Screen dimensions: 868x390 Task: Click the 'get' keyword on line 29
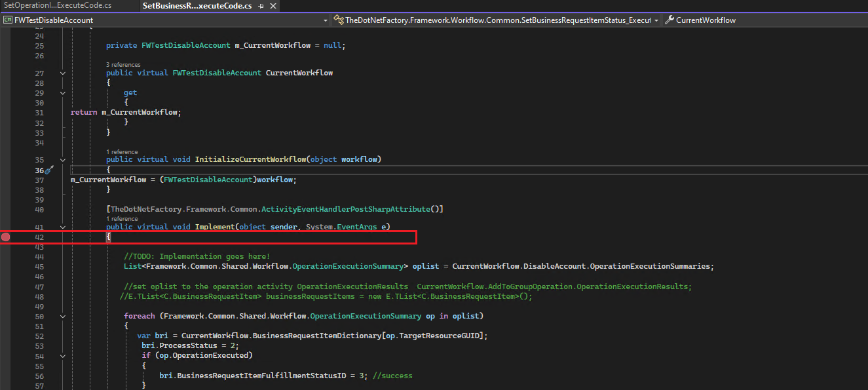click(x=130, y=93)
